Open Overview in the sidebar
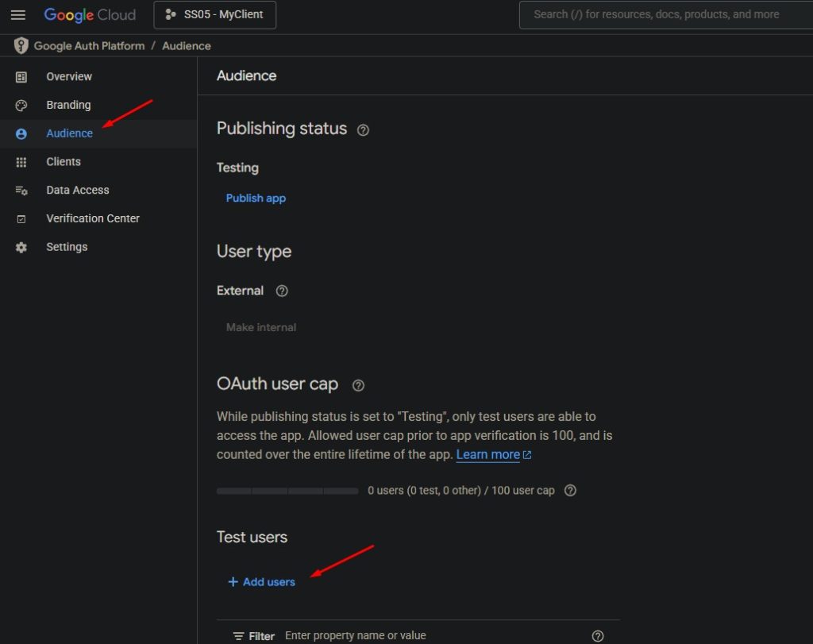The image size is (813, 644). pos(69,77)
